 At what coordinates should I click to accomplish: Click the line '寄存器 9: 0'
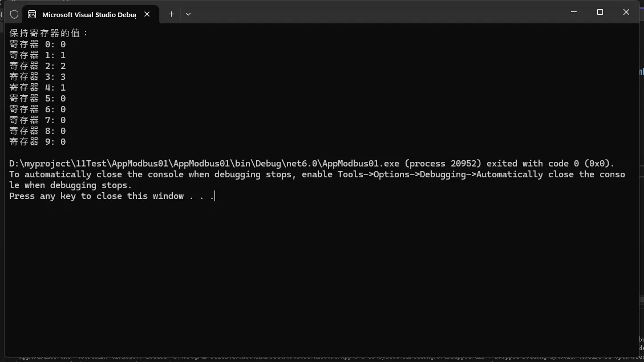(x=38, y=141)
